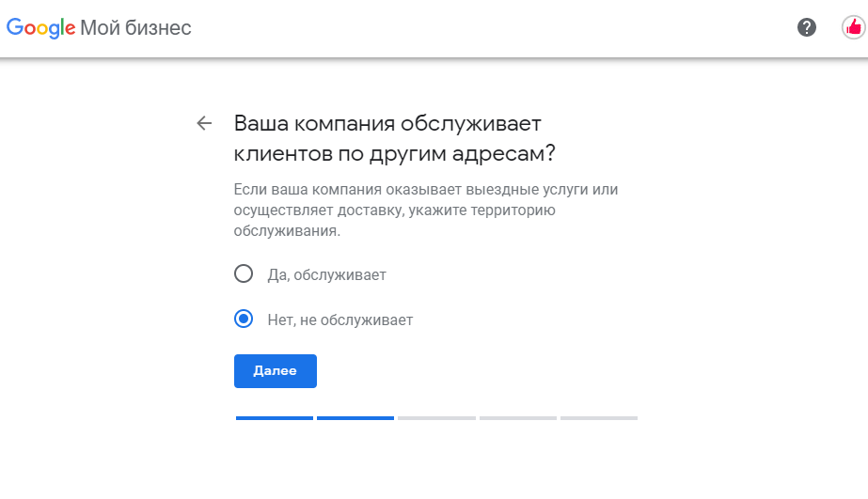Open the account avatar with thumbs-up
This screenshot has width=868, height=499.
[854, 27]
